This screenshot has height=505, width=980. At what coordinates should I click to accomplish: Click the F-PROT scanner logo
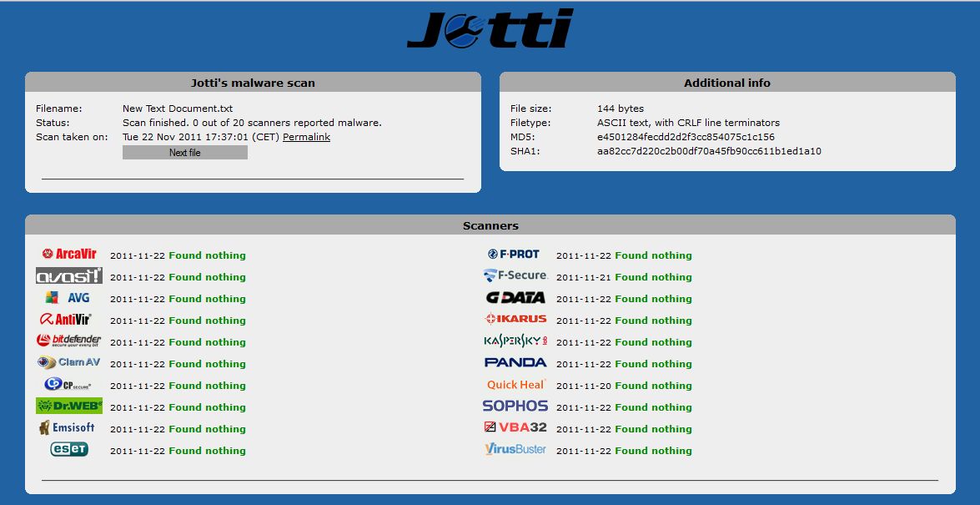pos(513,254)
